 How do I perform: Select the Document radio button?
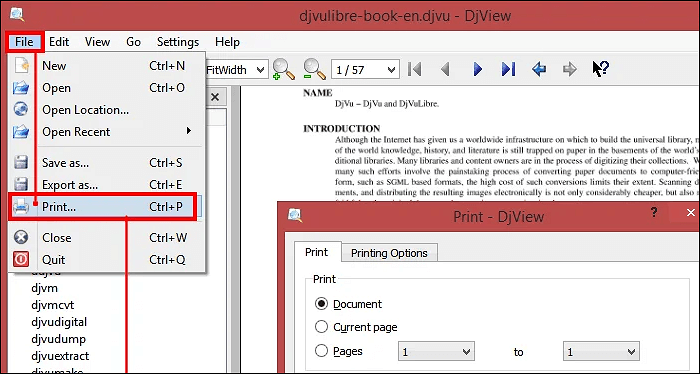point(321,304)
